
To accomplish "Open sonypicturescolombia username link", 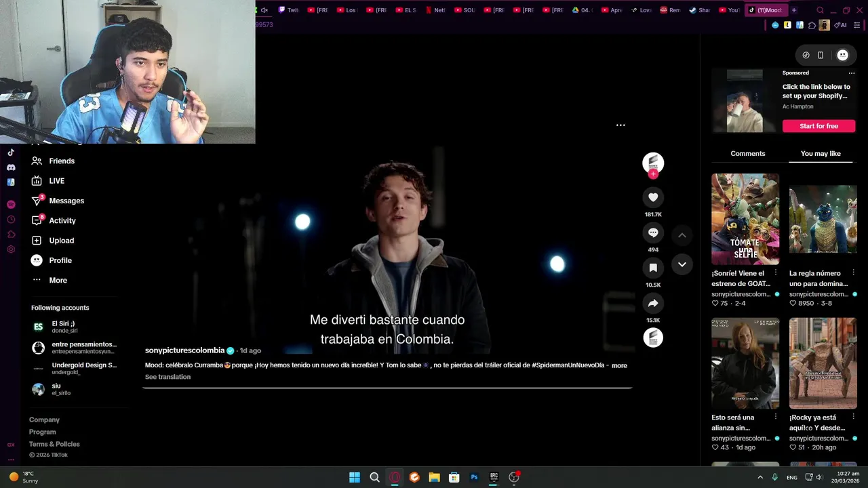I will tap(184, 350).
